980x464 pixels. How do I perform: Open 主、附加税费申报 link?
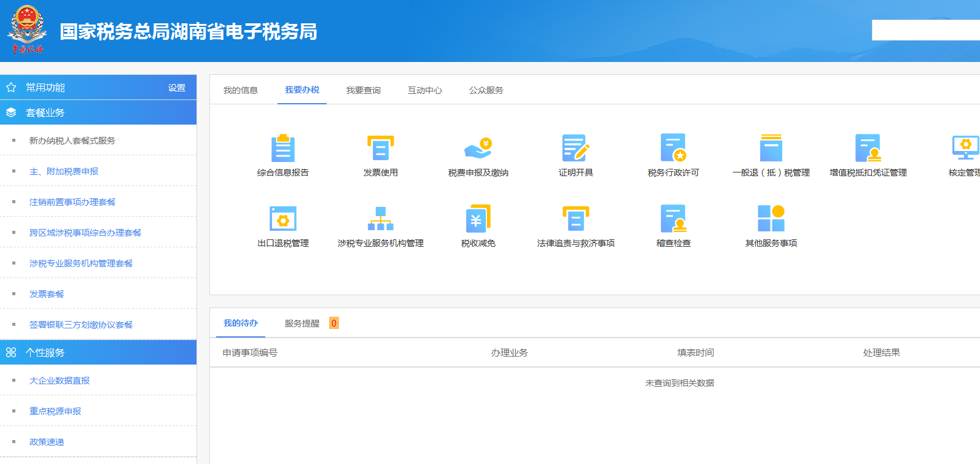pos(64,171)
